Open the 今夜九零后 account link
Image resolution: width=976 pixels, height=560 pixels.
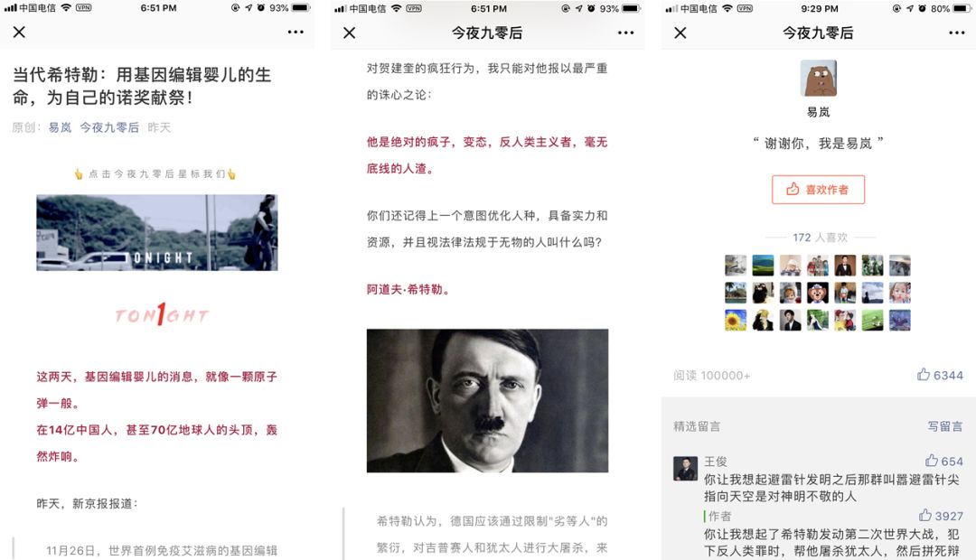[109, 127]
